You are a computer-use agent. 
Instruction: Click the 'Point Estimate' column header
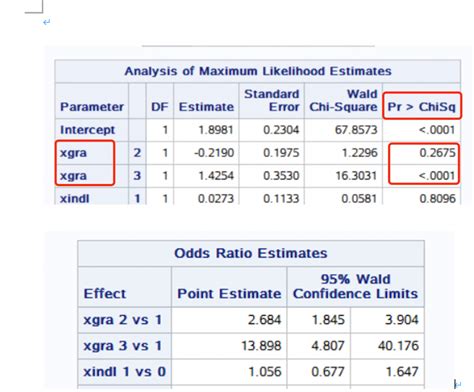pyautogui.click(x=229, y=294)
